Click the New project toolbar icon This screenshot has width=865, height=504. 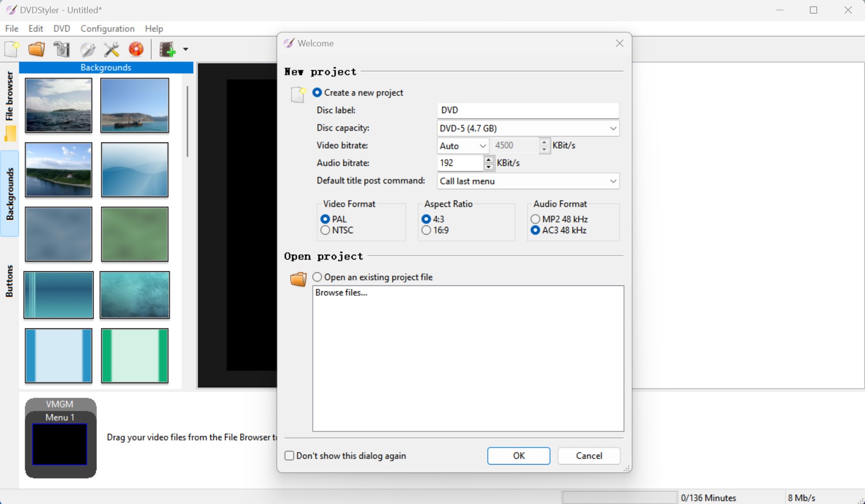[12, 49]
